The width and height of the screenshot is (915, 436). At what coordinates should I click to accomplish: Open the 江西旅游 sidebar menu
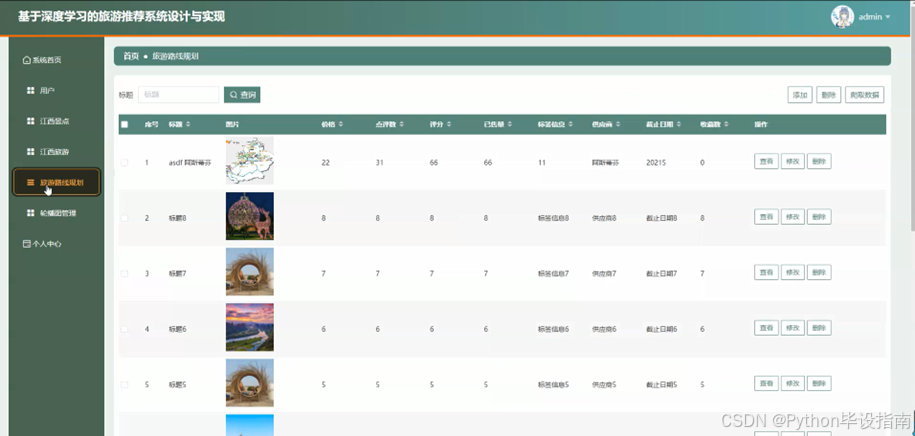[x=57, y=152]
